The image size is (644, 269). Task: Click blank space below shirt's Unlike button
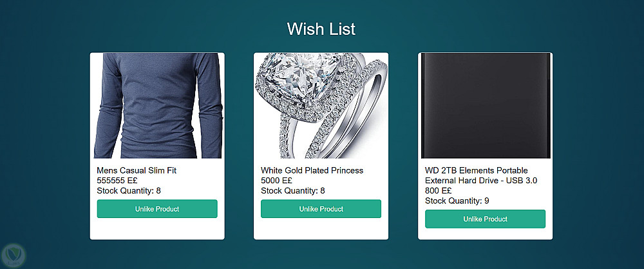pyautogui.click(x=157, y=229)
